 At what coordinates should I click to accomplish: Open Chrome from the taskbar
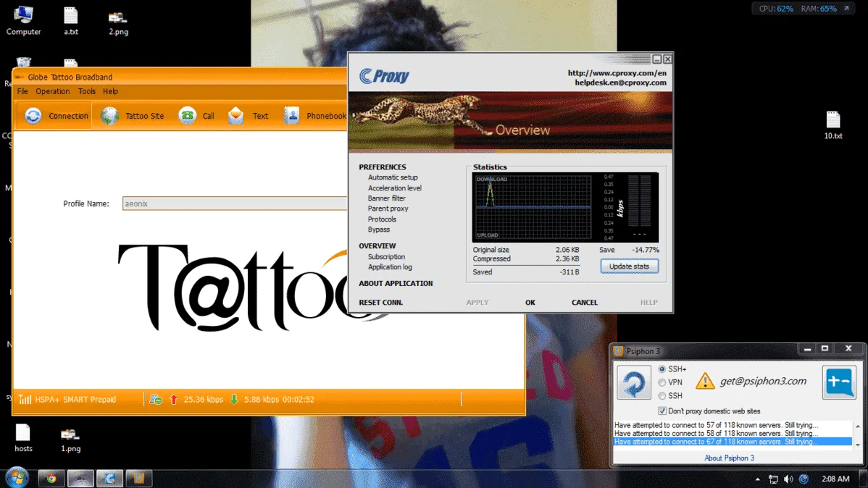[51, 479]
